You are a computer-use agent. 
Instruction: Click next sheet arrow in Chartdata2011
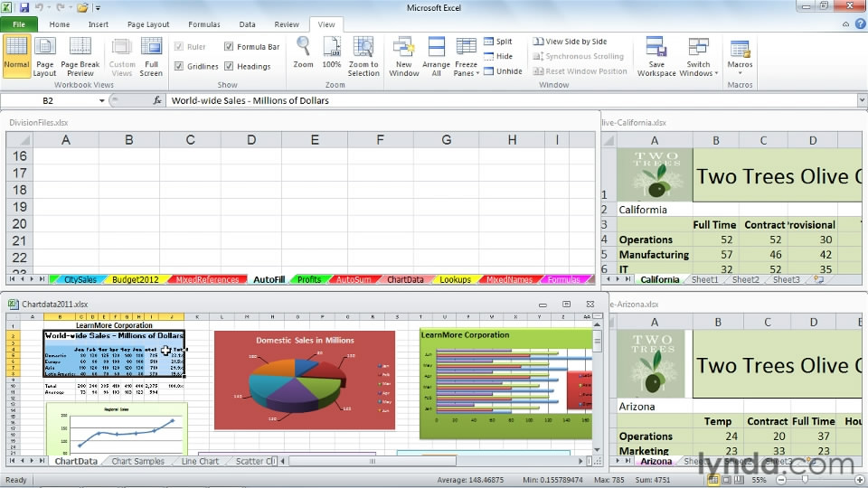[x=33, y=461]
